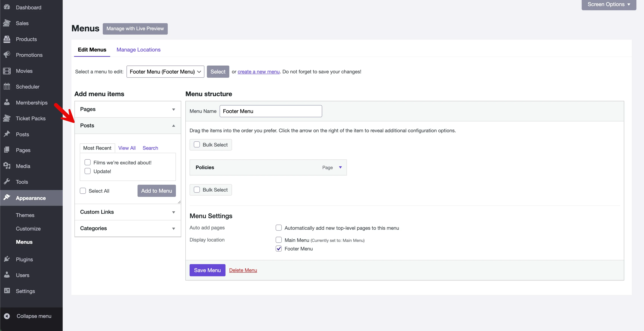The height and width of the screenshot is (331, 644).
Task: Open the Search posts tab
Action: (x=150, y=148)
